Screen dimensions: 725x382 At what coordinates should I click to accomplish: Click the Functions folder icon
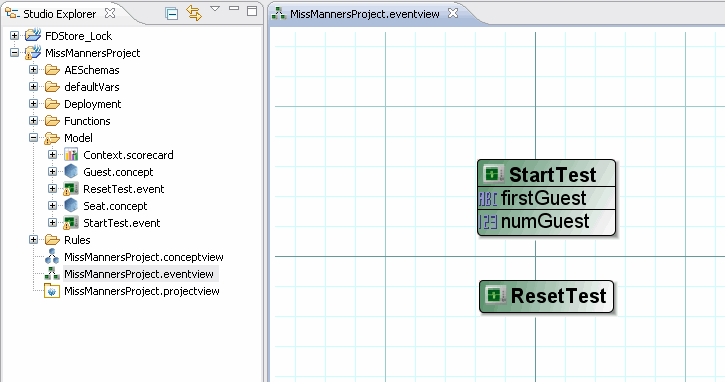52,121
